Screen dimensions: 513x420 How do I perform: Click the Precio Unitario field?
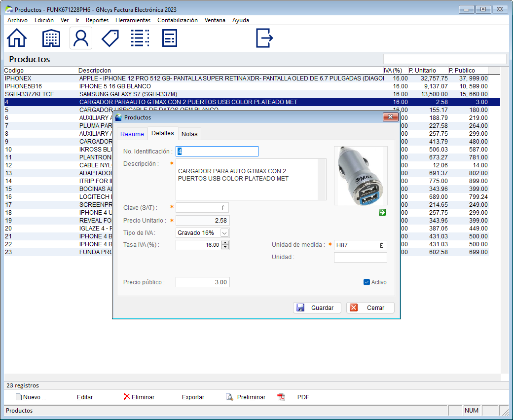(203, 221)
